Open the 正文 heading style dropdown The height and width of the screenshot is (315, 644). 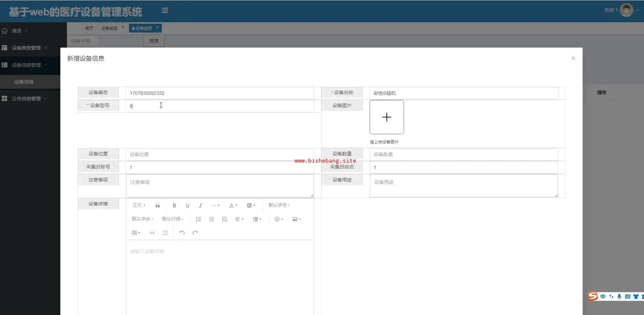pyautogui.click(x=139, y=205)
